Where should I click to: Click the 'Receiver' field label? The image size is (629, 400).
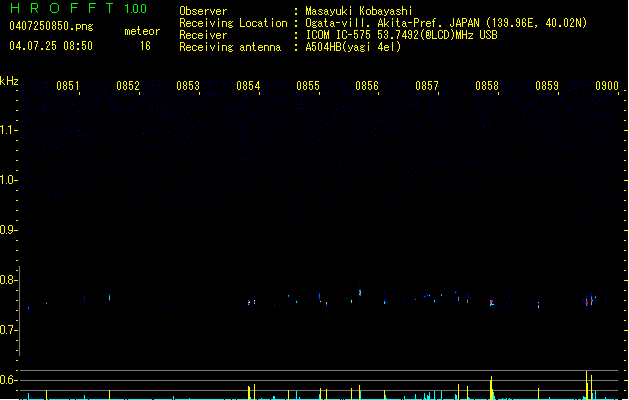coord(203,35)
